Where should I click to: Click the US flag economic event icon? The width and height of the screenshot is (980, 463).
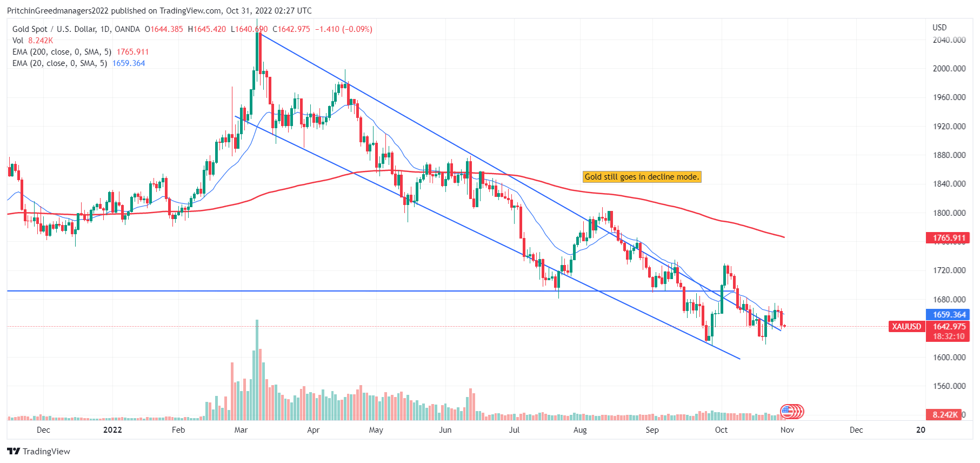[788, 412]
